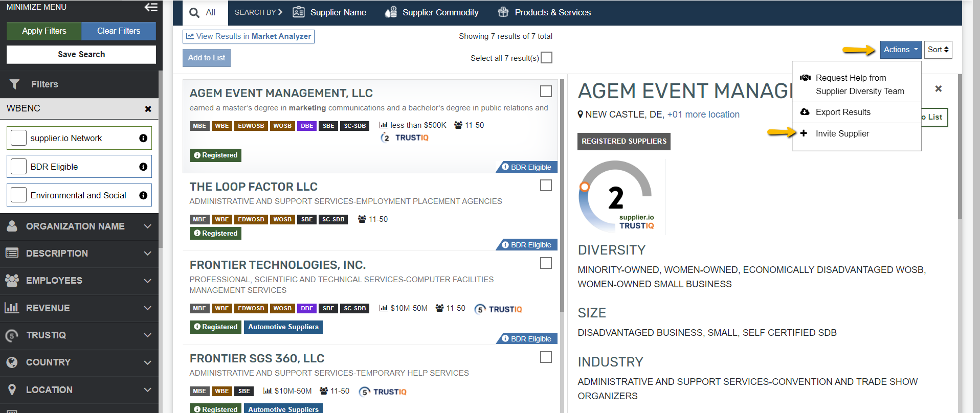The width and height of the screenshot is (980, 413).
Task: Click the Add to List button
Action: [x=207, y=58]
